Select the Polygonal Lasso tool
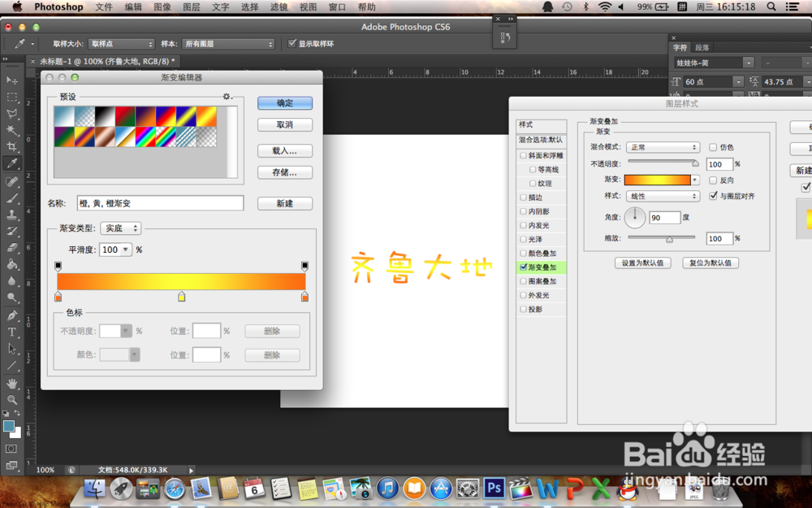The width and height of the screenshot is (812, 508). coord(11,114)
